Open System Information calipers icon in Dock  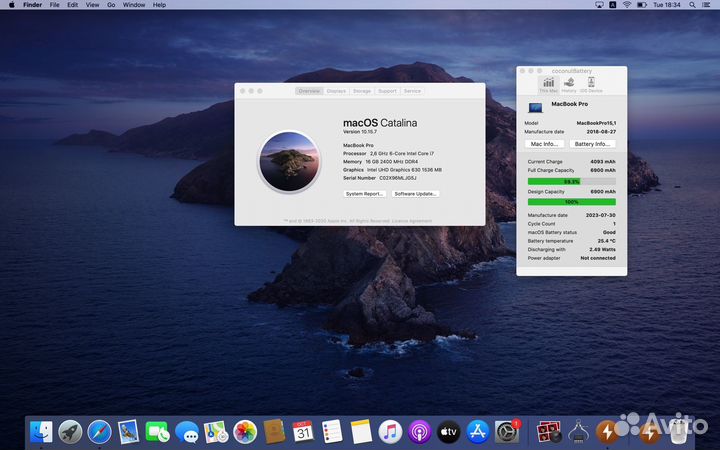click(x=578, y=432)
